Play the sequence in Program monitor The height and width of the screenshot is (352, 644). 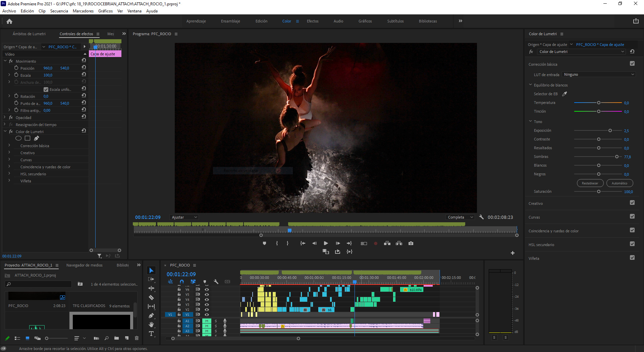point(326,243)
